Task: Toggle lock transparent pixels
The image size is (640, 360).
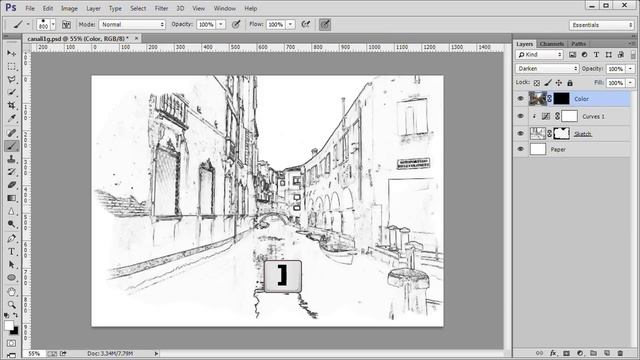Action: pos(537,83)
